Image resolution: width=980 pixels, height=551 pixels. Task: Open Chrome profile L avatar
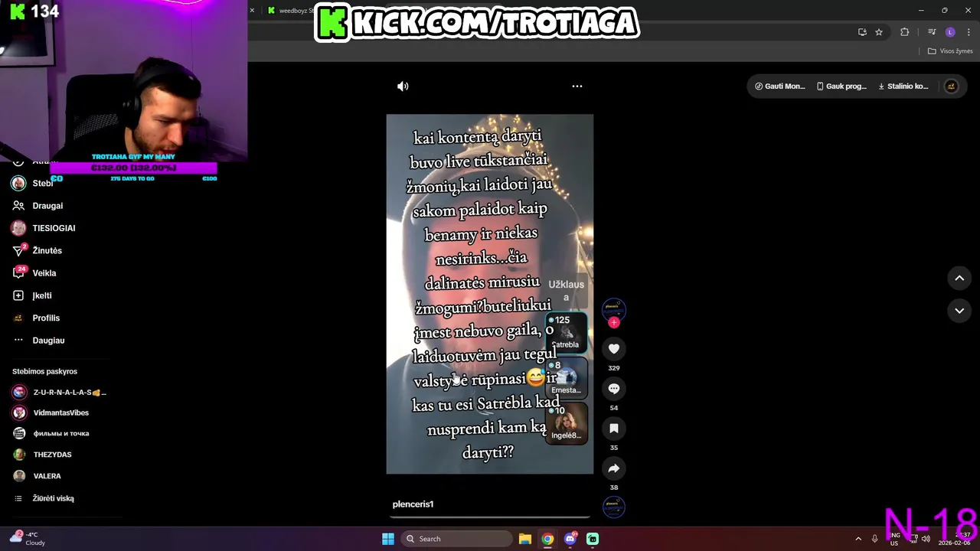(x=950, y=32)
